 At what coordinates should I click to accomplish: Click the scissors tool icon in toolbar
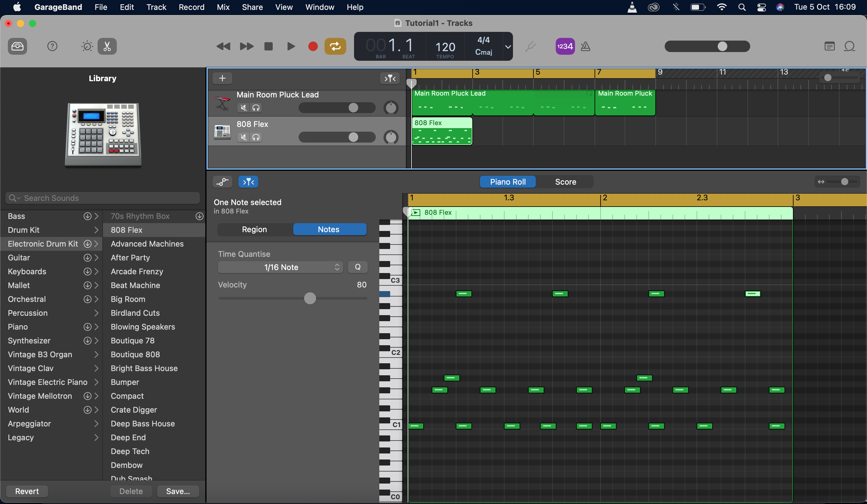[107, 46]
